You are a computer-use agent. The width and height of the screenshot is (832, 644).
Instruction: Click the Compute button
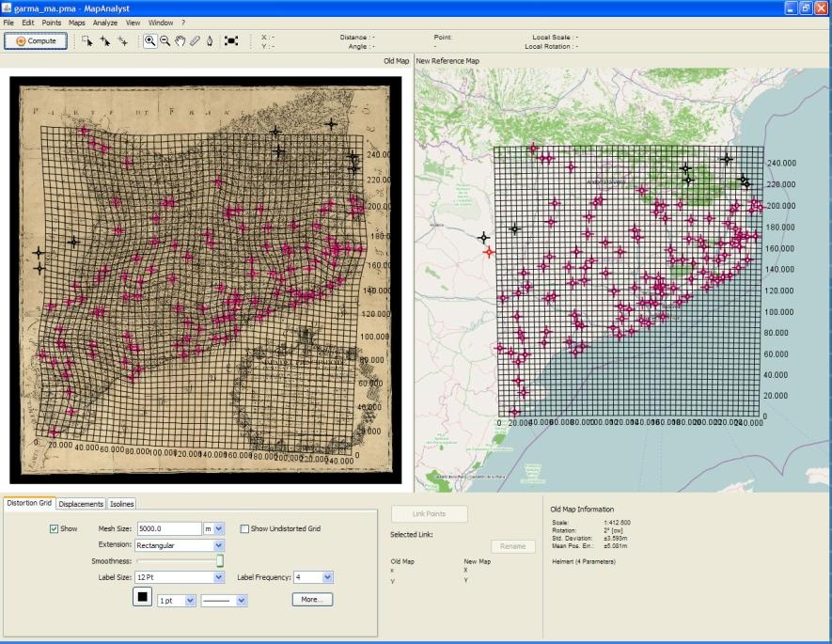[x=36, y=40]
